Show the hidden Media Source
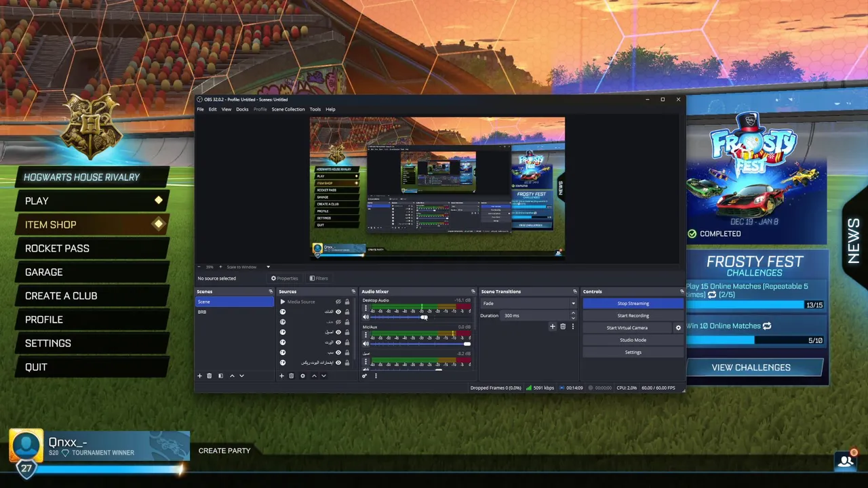 click(338, 302)
